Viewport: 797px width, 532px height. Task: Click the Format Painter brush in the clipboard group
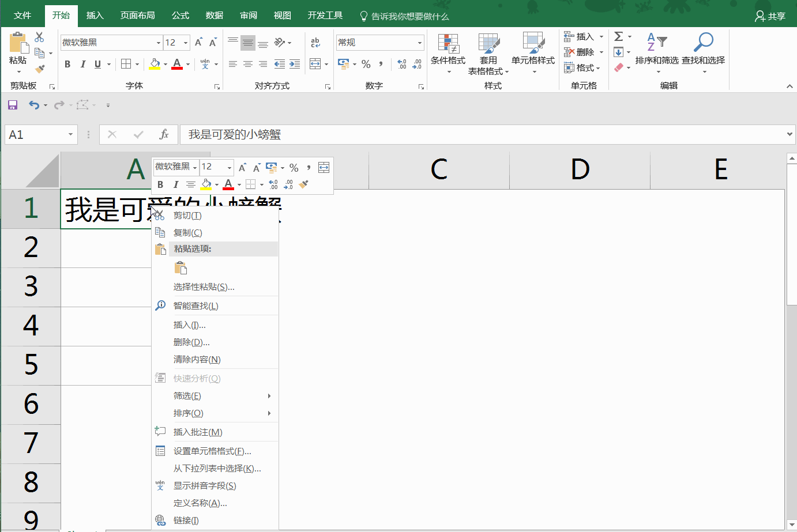point(40,69)
